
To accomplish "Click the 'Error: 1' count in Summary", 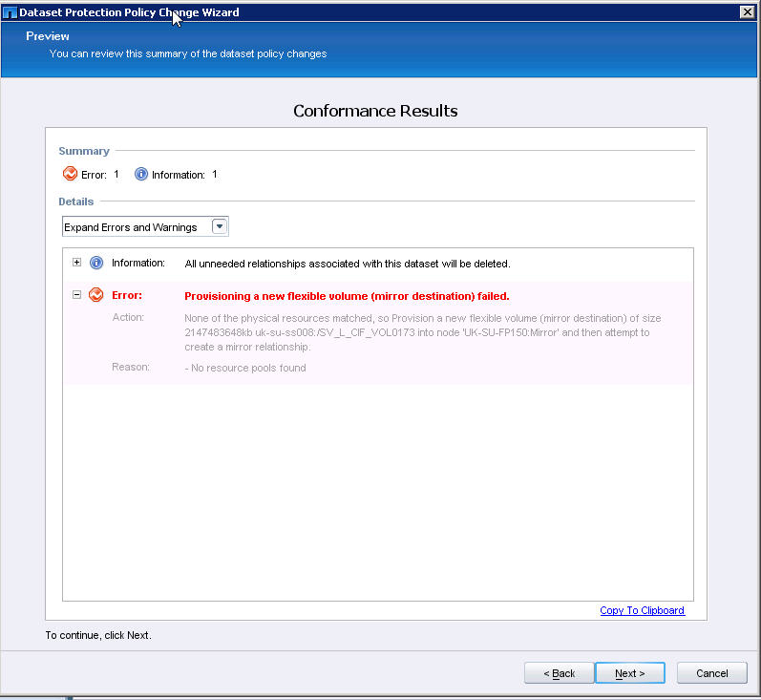I will pyautogui.click(x=100, y=174).
